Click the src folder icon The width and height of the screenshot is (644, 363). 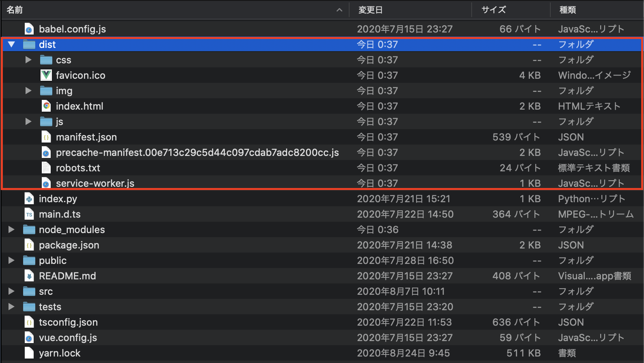tap(29, 291)
